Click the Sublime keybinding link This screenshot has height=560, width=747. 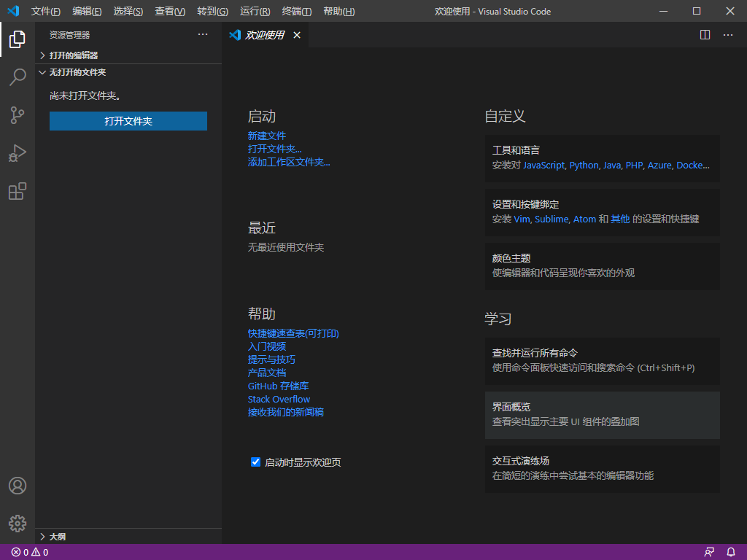[x=551, y=219]
